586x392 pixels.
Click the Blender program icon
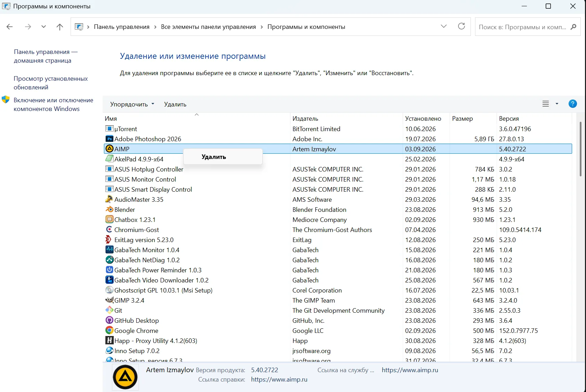coord(109,209)
